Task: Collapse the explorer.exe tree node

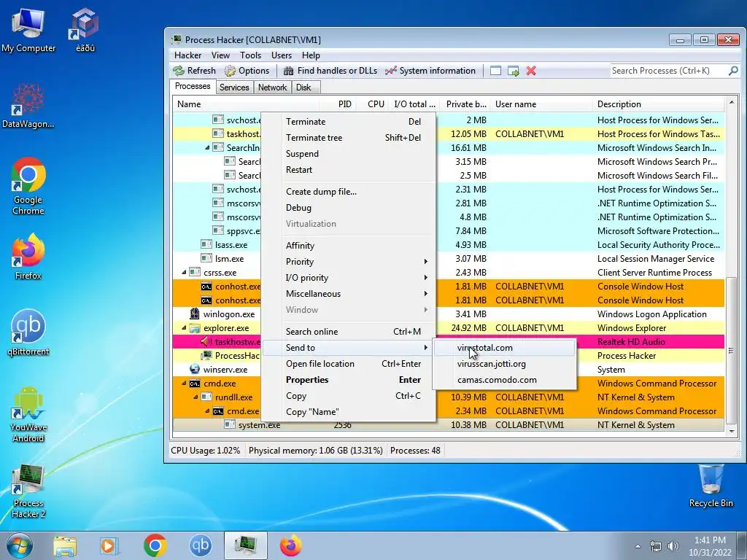Action: coord(185,328)
